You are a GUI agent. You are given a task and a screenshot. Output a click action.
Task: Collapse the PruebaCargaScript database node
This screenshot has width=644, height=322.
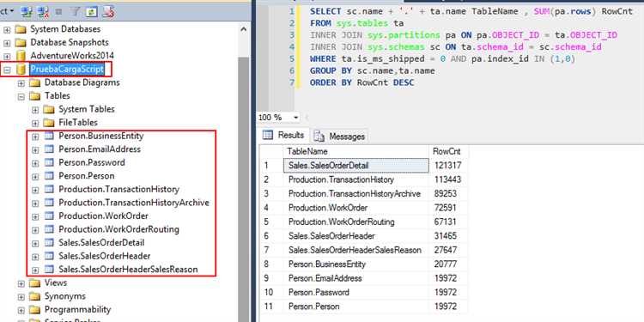click(x=7, y=70)
